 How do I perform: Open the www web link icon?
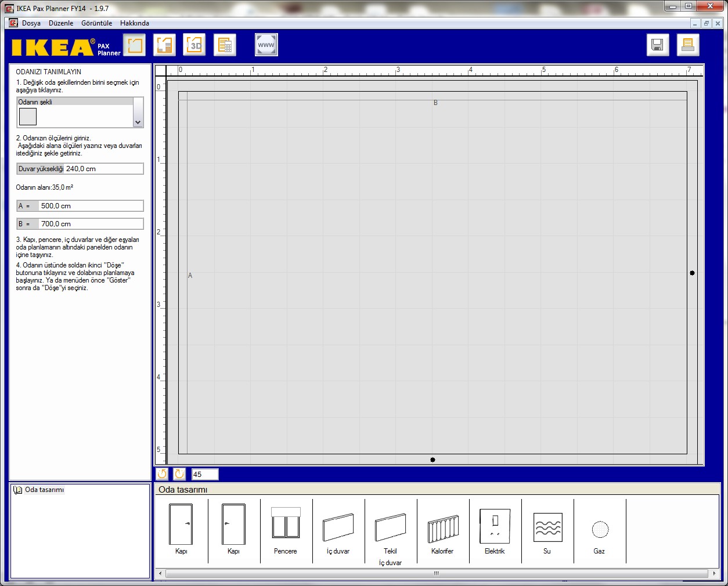click(266, 45)
